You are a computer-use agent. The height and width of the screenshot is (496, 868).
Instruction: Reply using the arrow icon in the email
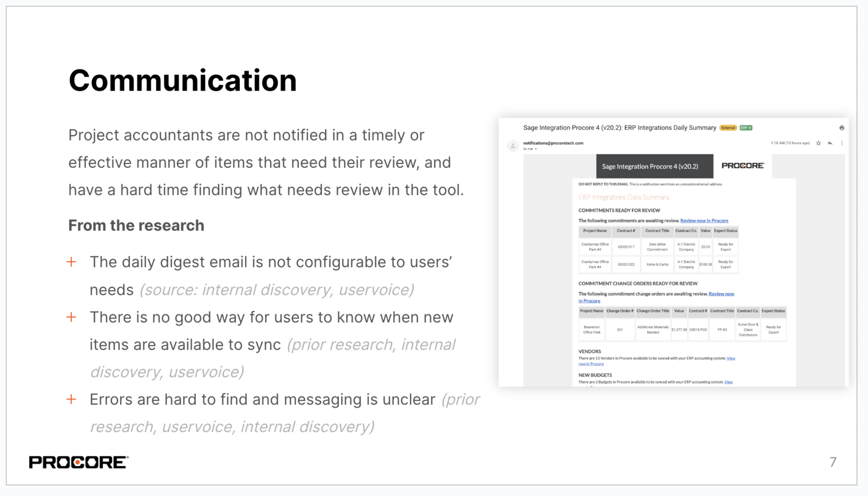pyautogui.click(x=830, y=143)
